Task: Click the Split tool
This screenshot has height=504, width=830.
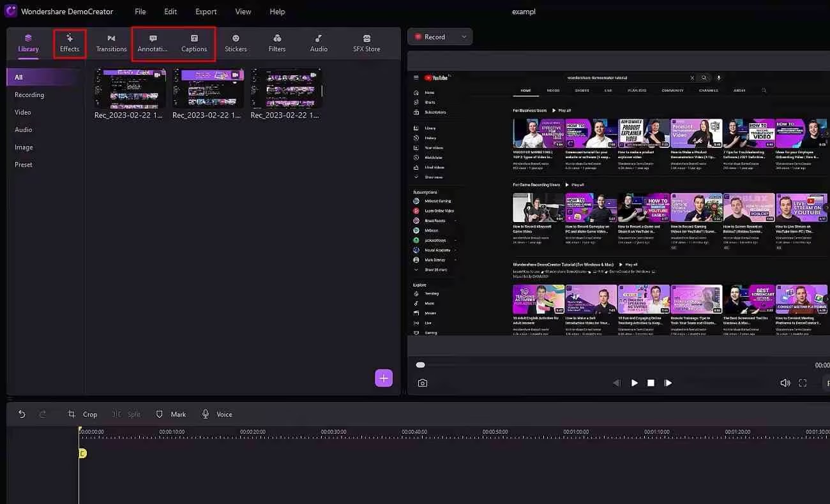Action: point(126,414)
